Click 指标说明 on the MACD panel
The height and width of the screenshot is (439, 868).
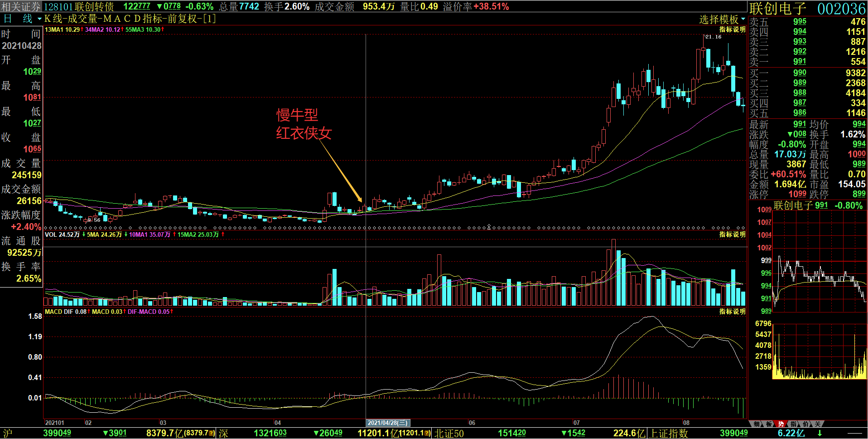pos(732,312)
